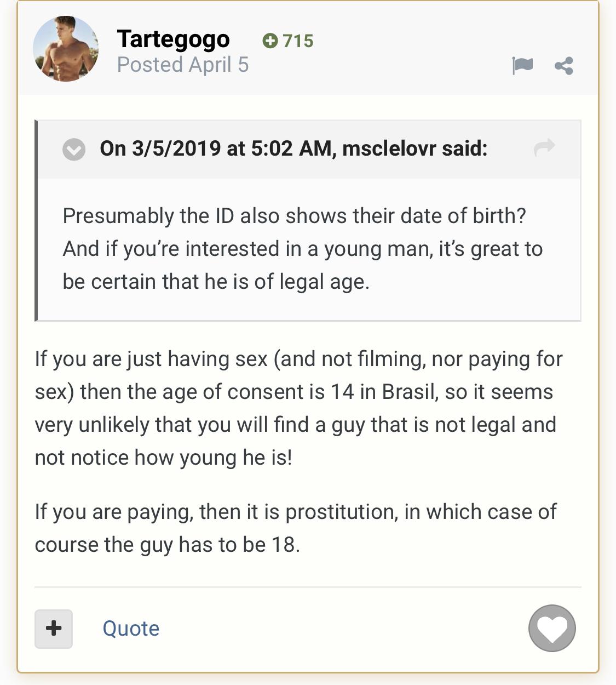Open the Posted April 5 permalink
616x685 pixels.
point(183,65)
